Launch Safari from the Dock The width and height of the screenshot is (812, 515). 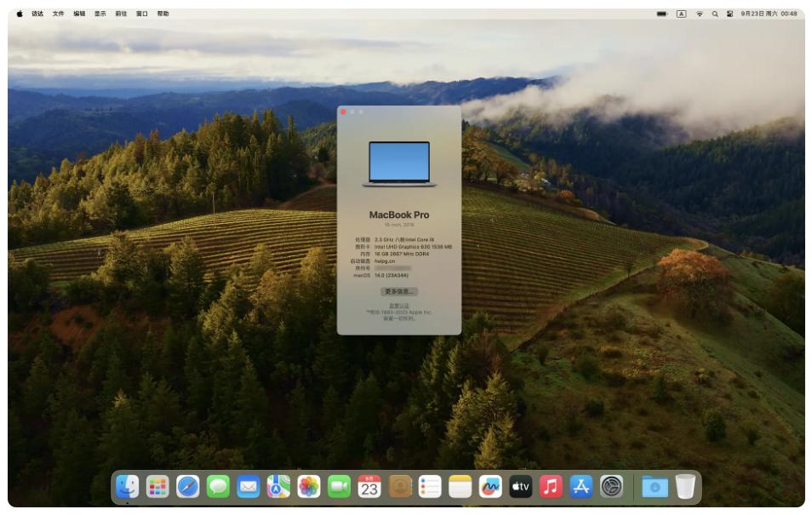tap(187, 487)
